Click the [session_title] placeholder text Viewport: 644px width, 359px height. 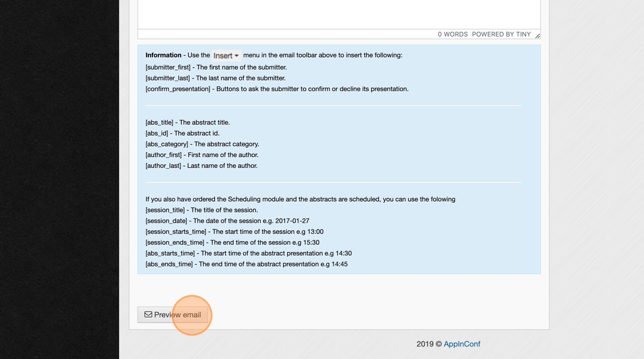165,210
